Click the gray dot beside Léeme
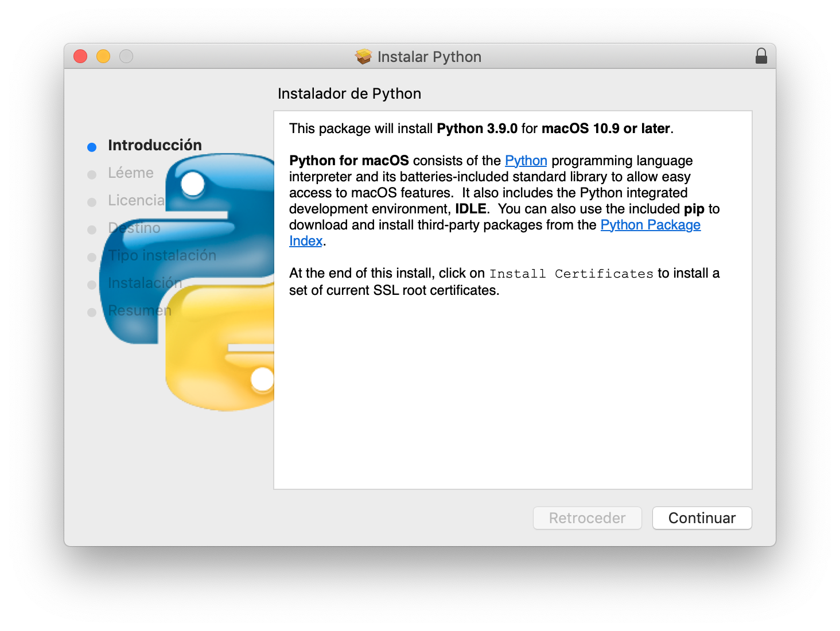This screenshot has height=631, width=840. pos(92,174)
